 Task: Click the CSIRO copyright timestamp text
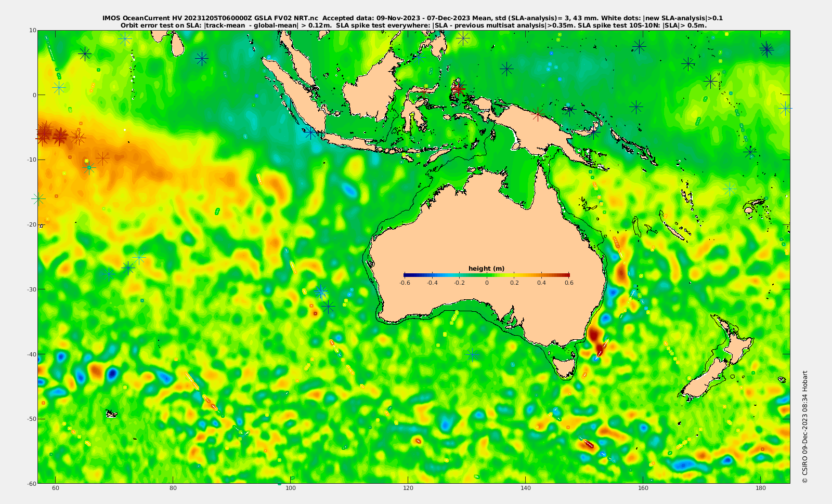805,427
